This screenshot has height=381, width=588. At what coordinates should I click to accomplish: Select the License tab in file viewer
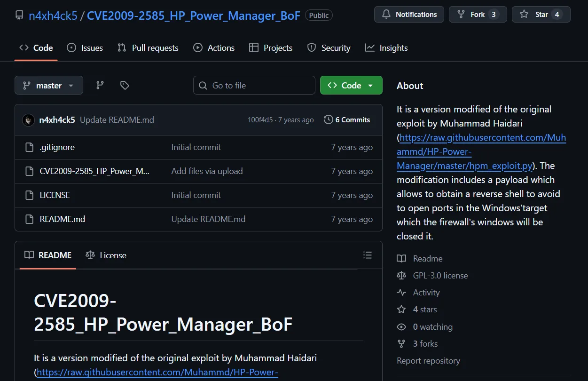pyautogui.click(x=106, y=255)
